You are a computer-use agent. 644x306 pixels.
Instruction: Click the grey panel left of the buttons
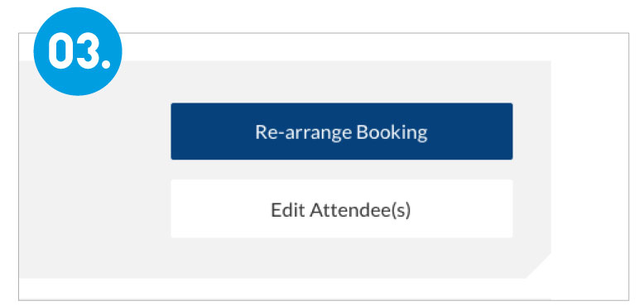[94, 172]
